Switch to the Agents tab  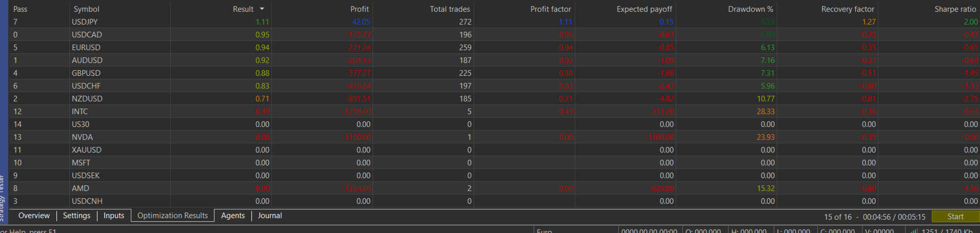pos(233,216)
